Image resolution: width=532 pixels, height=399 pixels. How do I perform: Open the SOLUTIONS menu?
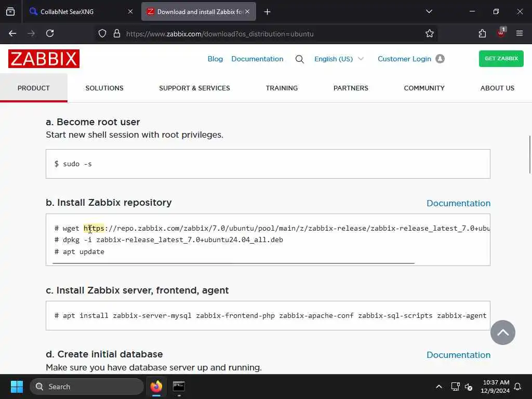pos(104,88)
